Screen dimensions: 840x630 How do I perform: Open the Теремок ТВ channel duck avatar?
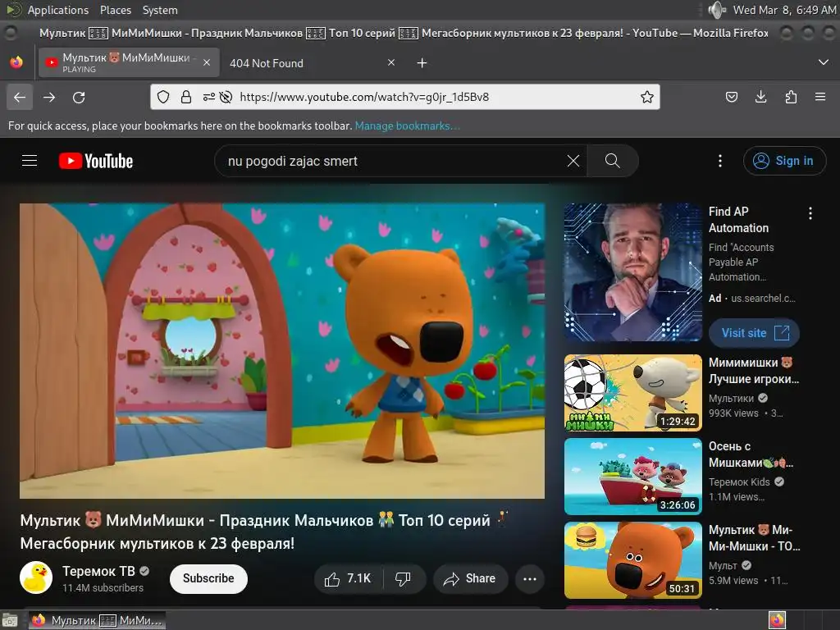(36, 578)
